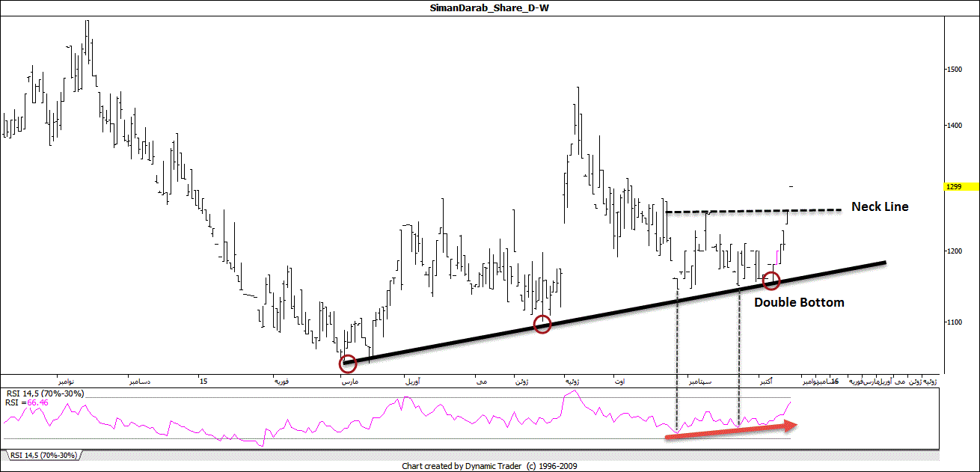Click the '16' year marker on time axis

[x=834, y=381]
